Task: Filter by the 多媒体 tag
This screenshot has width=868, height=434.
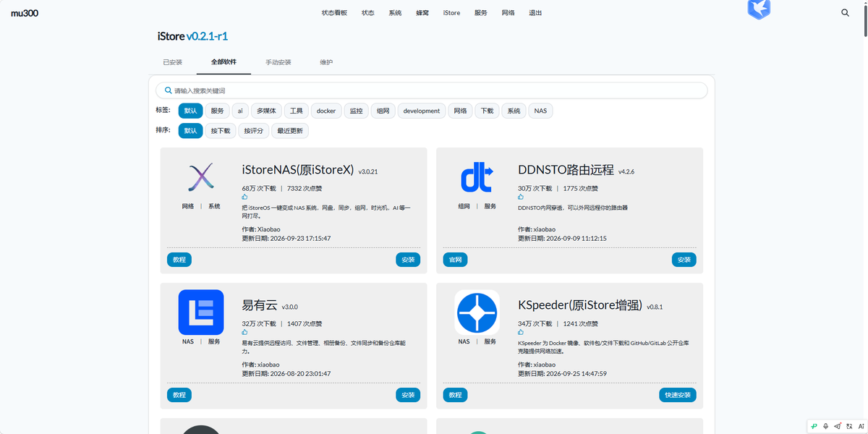Action: 266,111
